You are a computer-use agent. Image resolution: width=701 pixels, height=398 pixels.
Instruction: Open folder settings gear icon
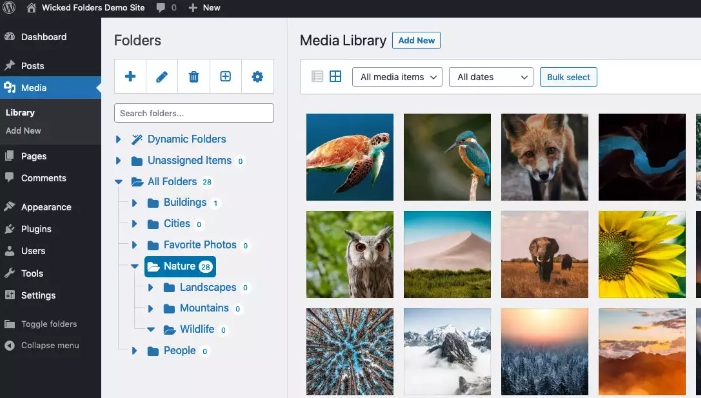[257, 76]
